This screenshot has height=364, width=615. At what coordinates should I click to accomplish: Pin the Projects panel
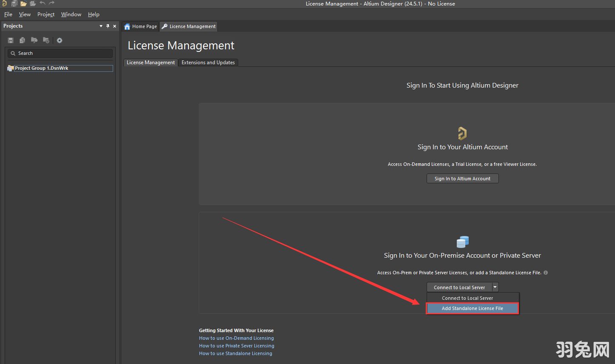coord(108,26)
